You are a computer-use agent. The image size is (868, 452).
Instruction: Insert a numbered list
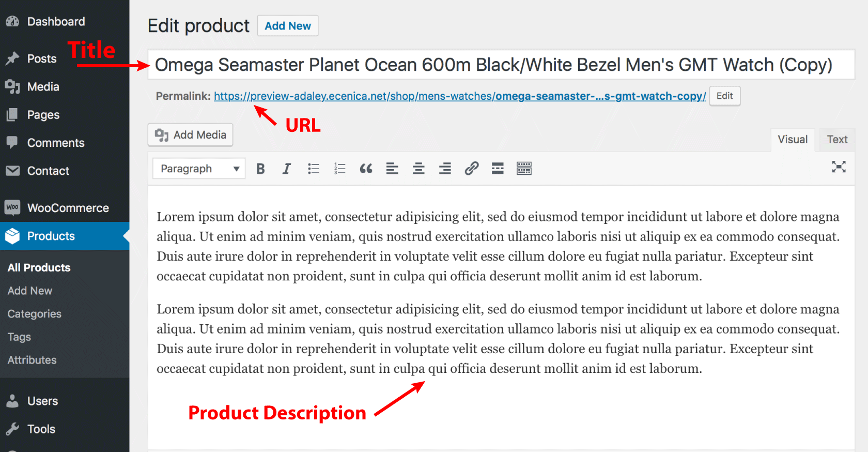coord(339,169)
